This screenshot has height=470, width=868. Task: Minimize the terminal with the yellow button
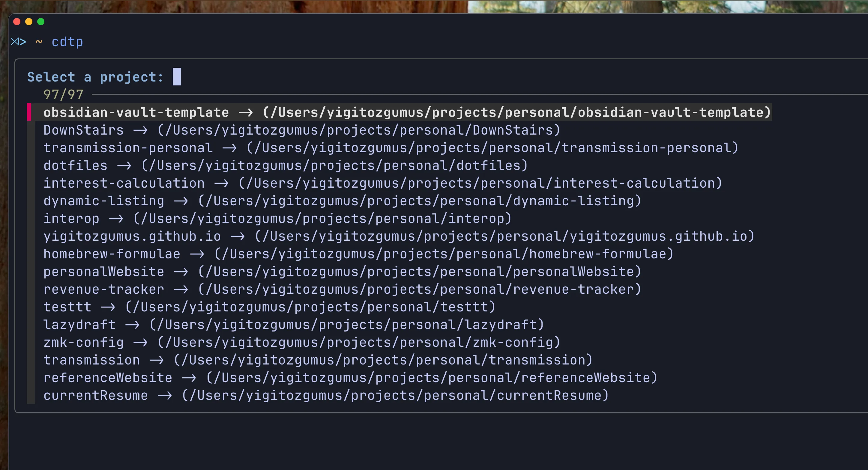click(29, 22)
